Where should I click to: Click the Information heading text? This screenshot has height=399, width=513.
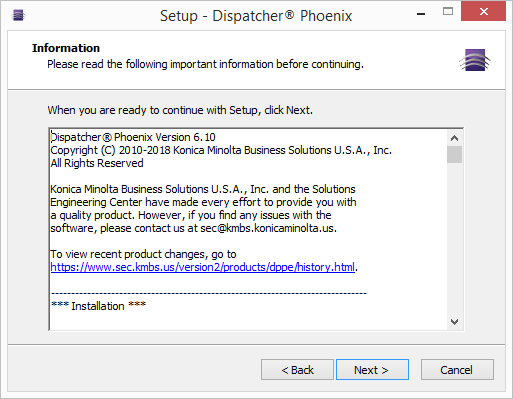pos(66,48)
